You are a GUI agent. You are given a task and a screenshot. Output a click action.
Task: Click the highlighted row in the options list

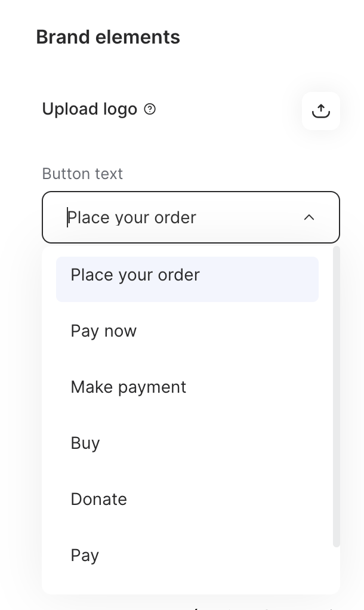pos(187,279)
